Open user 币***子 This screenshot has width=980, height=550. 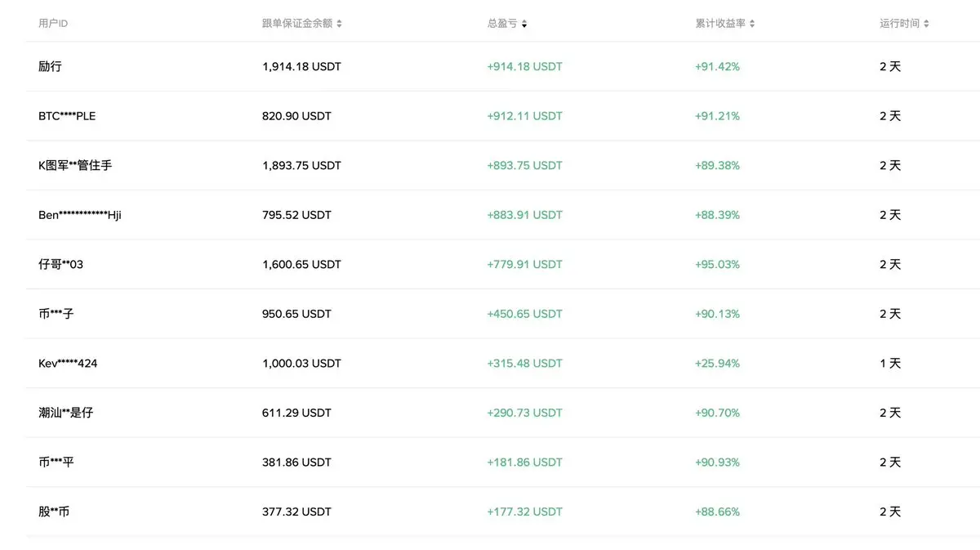click(56, 314)
